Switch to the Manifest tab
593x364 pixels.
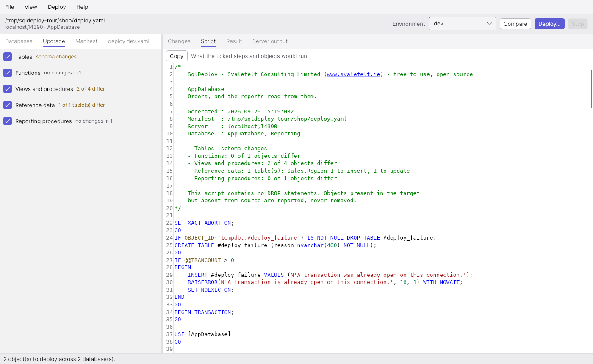point(86,41)
